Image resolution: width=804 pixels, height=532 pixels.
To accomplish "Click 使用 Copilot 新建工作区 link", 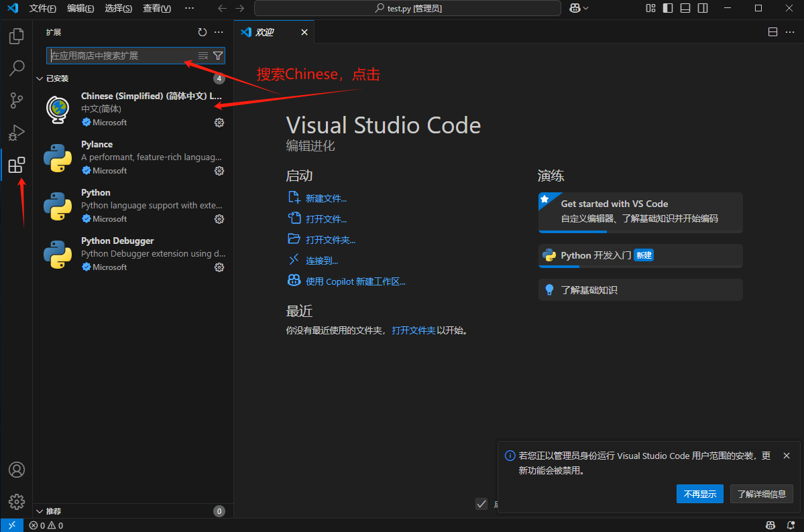I will point(355,281).
